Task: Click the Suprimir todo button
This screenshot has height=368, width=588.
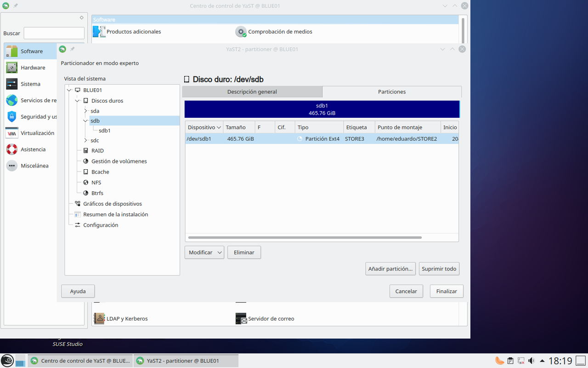Action: pyautogui.click(x=439, y=269)
